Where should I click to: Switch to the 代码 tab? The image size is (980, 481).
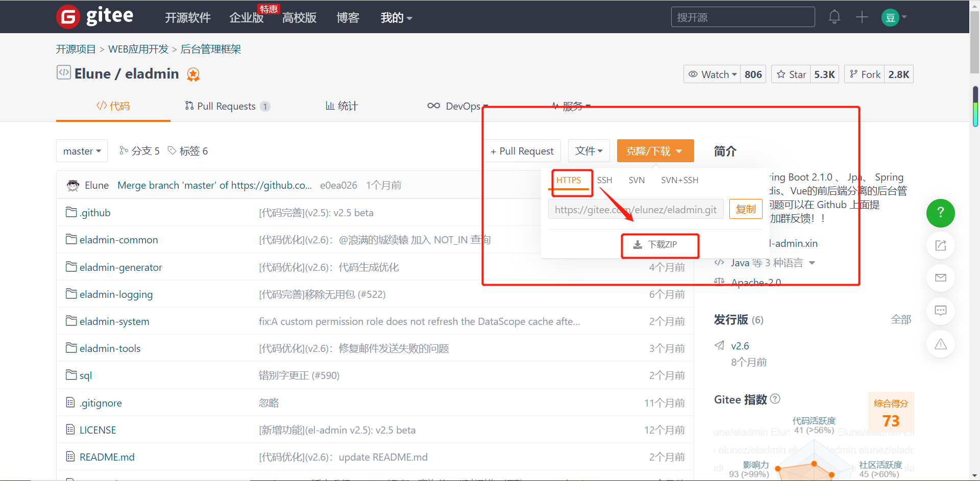(113, 106)
